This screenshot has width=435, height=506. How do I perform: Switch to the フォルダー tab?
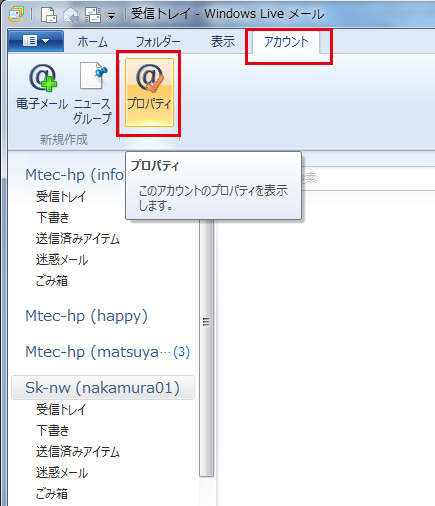pyautogui.click(x=158, y=42)
